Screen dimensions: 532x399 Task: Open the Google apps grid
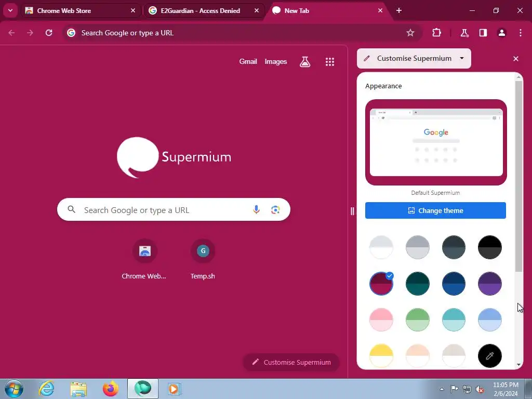(x=330, y=61)
